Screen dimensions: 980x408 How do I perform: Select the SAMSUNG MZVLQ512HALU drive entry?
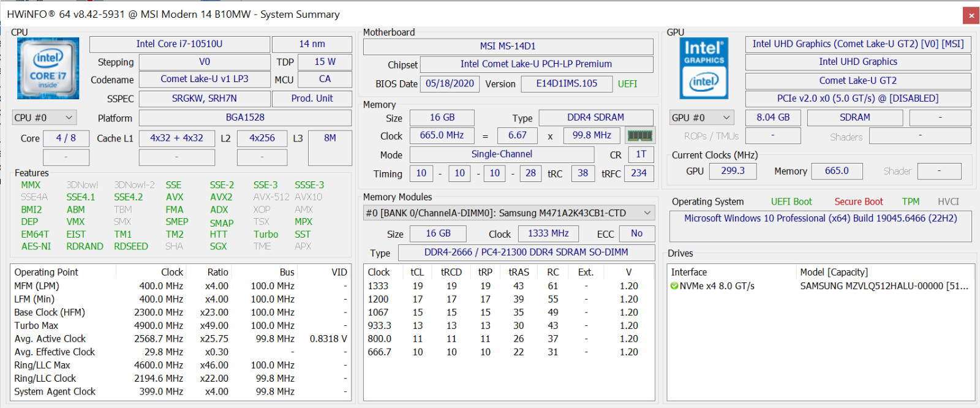tap(884, 286)
